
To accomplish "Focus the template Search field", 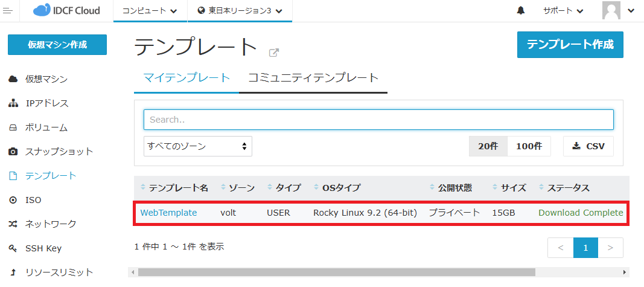I will (378, 120).
